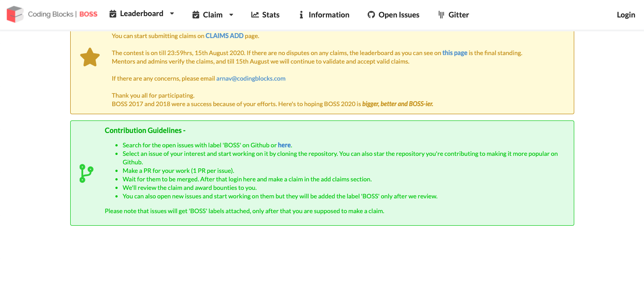644x296 pixels.
Task: Click the Stats line chart icon
Action: click(255, 15)
